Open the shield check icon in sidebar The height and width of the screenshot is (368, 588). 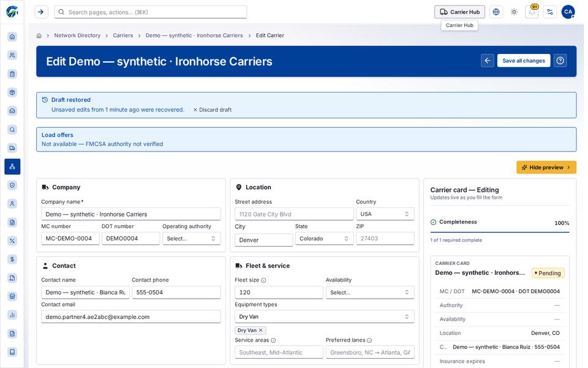[12, 185]
